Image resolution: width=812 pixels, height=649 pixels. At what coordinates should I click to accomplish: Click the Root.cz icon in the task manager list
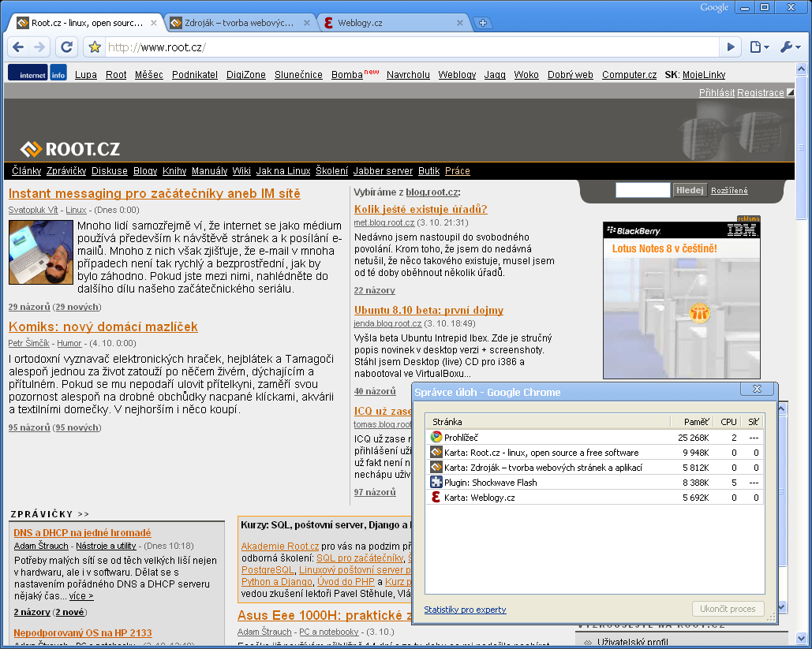[x=436, y=452]
